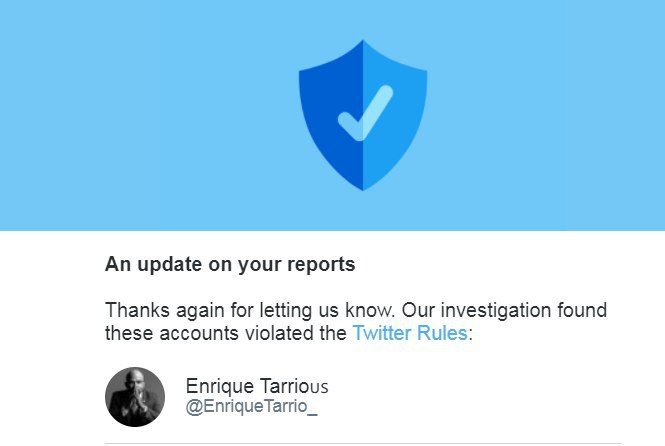
Task: Click the 'An update on your reports' heading
Action: 230,266
